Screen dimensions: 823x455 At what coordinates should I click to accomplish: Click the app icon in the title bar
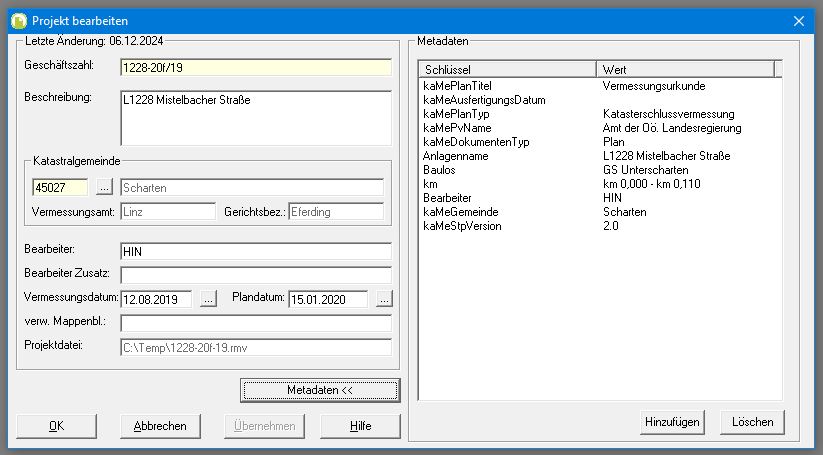17,20
